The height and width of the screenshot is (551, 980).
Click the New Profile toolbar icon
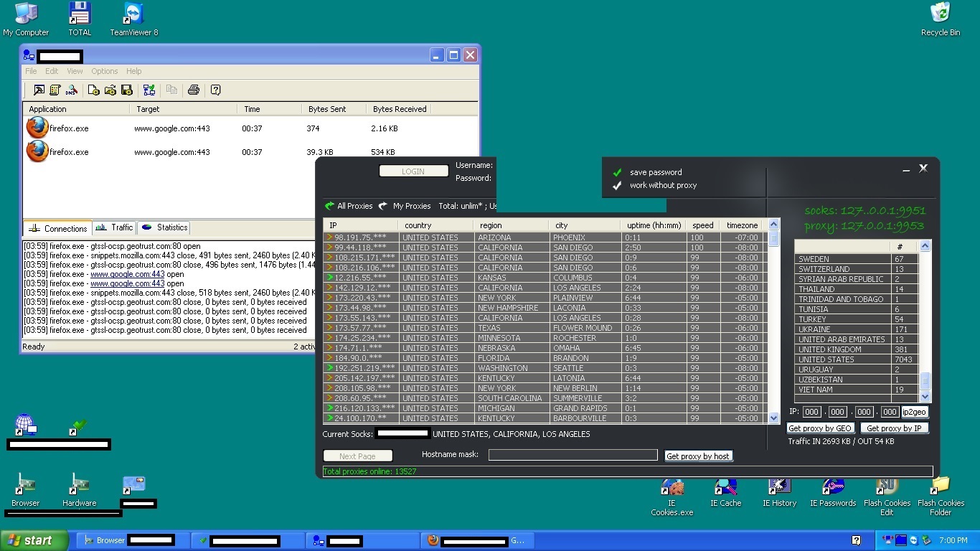point(94,90)
